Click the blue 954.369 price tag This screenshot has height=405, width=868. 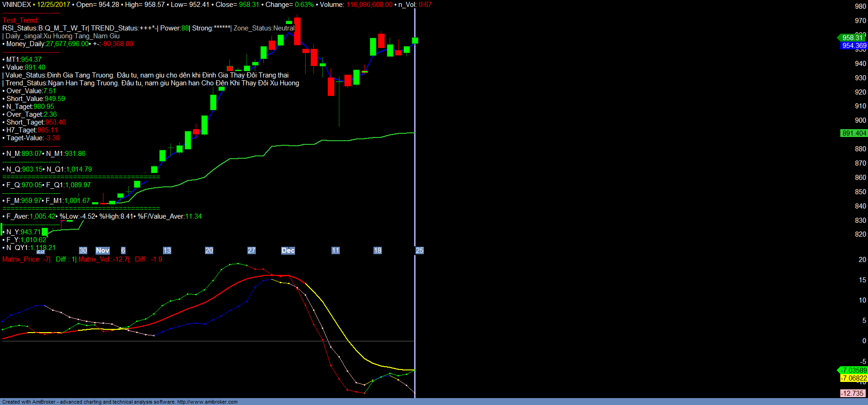coord(854,46)
